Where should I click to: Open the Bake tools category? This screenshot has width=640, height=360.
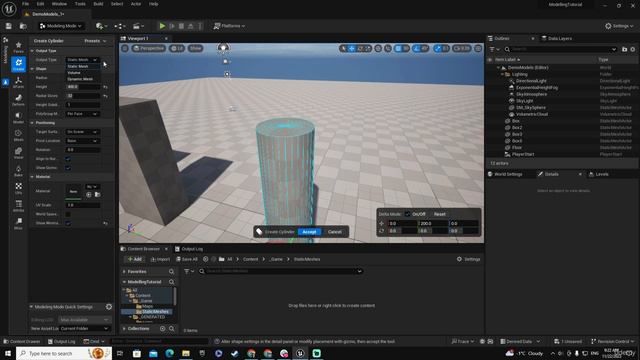click(18, 170)
